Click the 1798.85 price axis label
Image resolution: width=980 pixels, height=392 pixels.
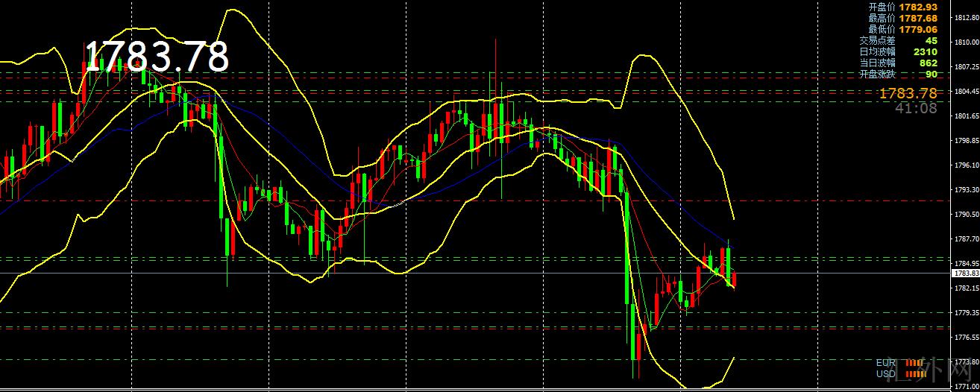[x=967, y=141]
